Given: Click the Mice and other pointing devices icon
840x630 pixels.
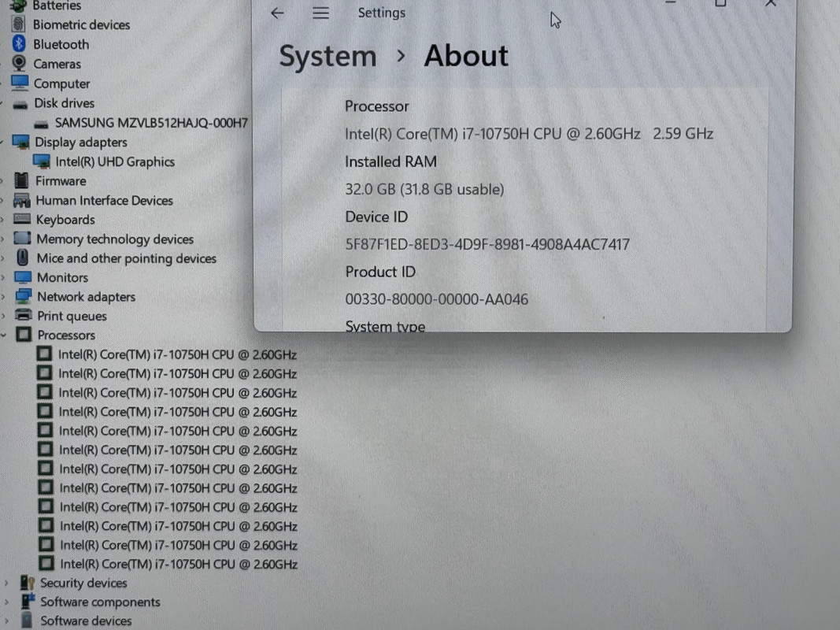Looking at the screenshot, I should coord(23,258).
